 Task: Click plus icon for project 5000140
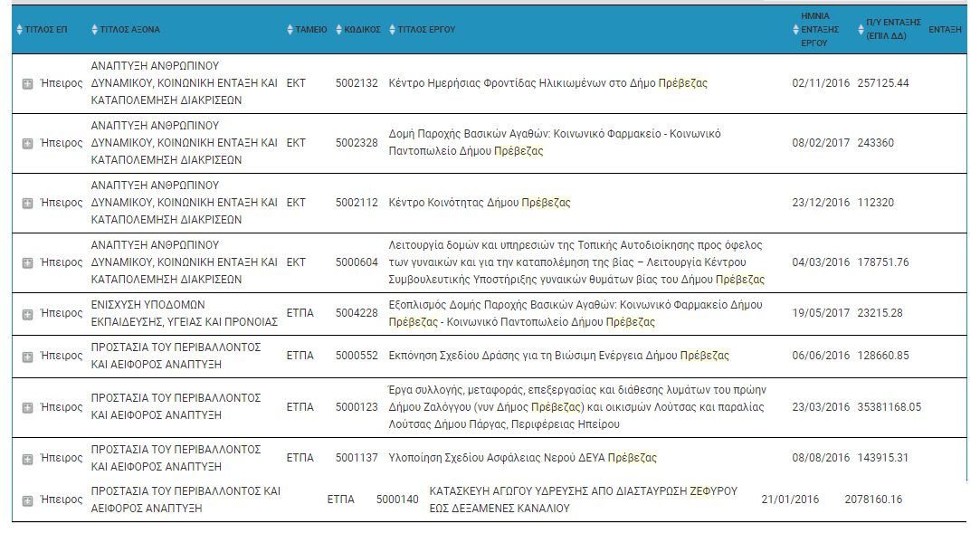(x=27, y=500)
